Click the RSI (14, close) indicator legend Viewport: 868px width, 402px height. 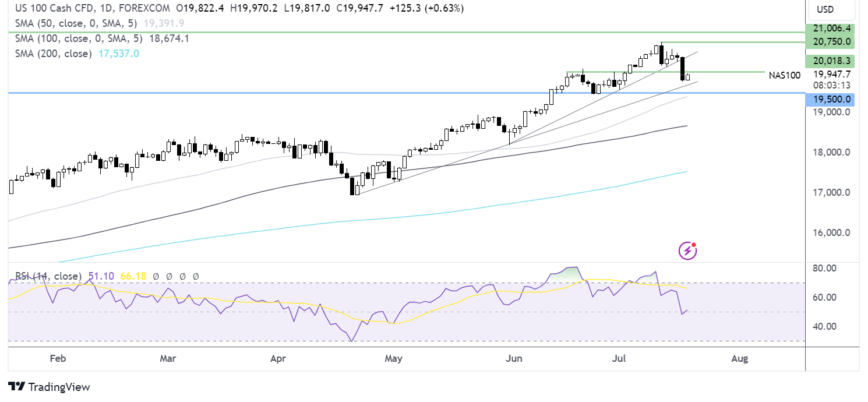[x=48, y=276]
